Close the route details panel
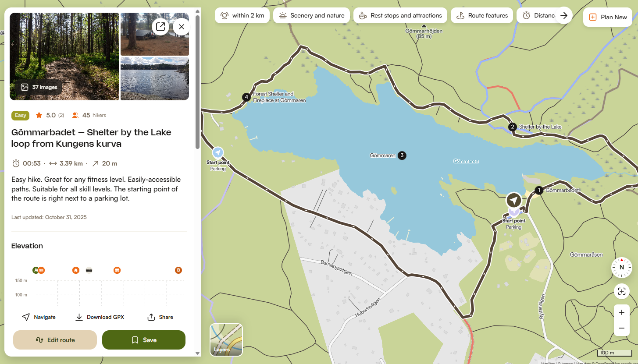 [182, 27]
